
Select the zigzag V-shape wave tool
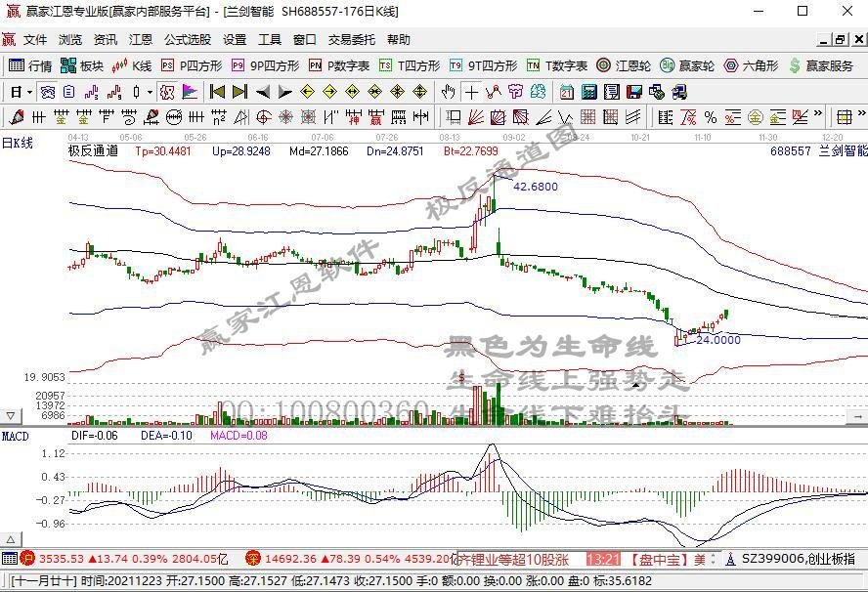pyautogui.click(x=566, y=117)
